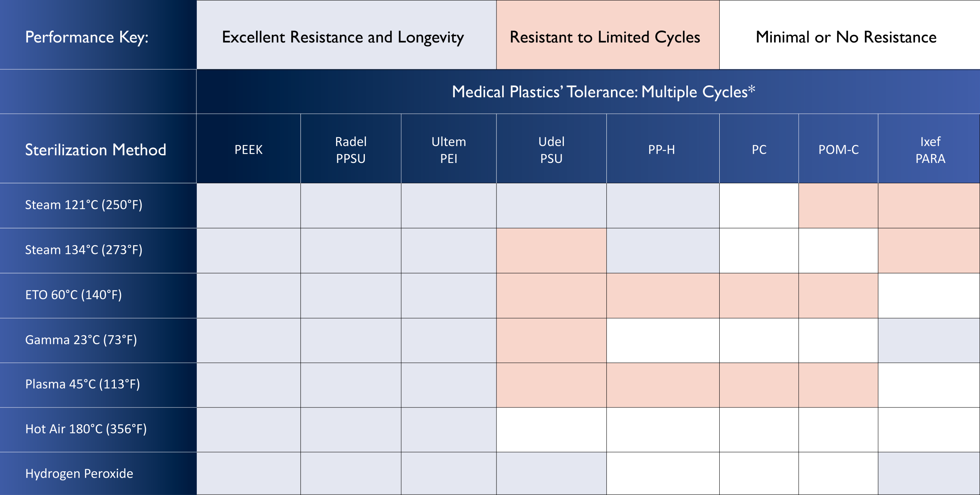Image resolution: width=980 pixels, height=495 pixels.
Task: Click the PEEK column header
Action: click(x=248, y=150)
